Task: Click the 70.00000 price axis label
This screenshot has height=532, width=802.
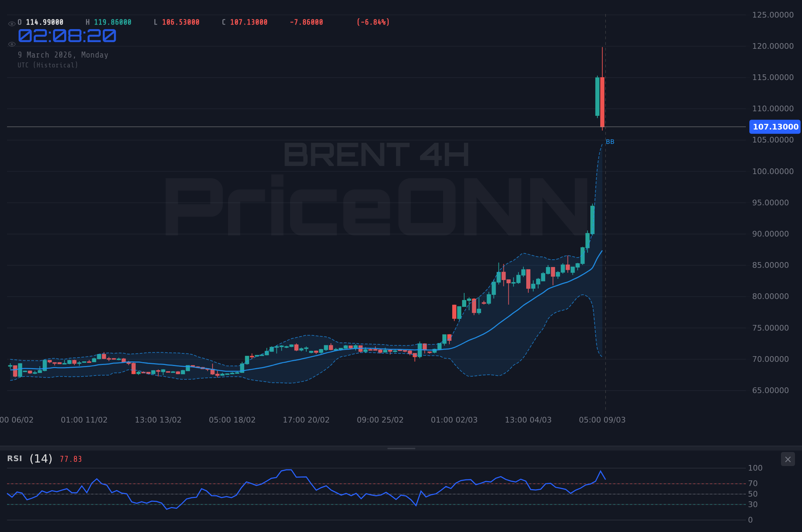Action: (770, 359)
